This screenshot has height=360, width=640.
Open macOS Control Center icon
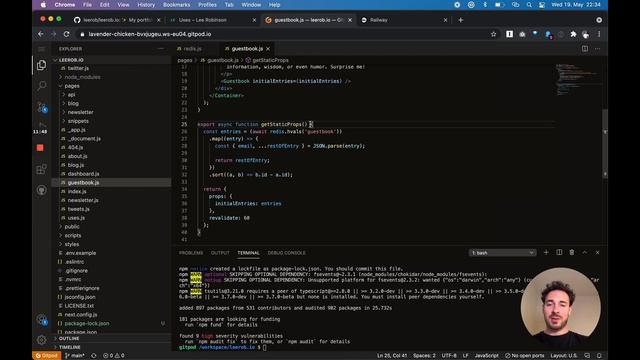[542, 5]
